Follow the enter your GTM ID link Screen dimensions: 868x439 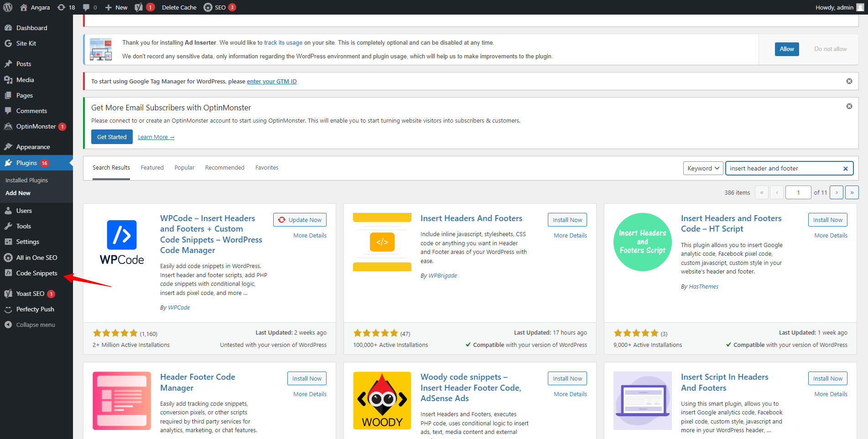tap(272, 82)
